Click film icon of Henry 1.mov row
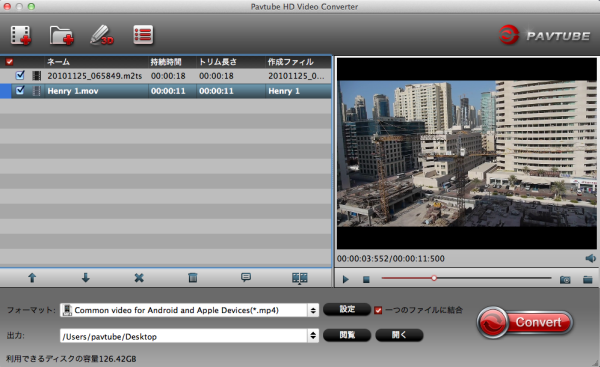 [37, 91]
